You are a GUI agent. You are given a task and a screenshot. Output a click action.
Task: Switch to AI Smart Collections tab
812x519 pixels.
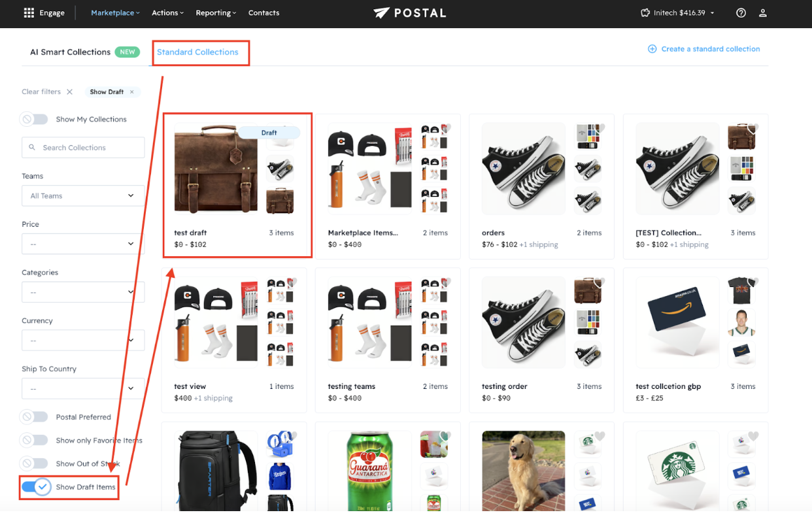pos(70,52)
